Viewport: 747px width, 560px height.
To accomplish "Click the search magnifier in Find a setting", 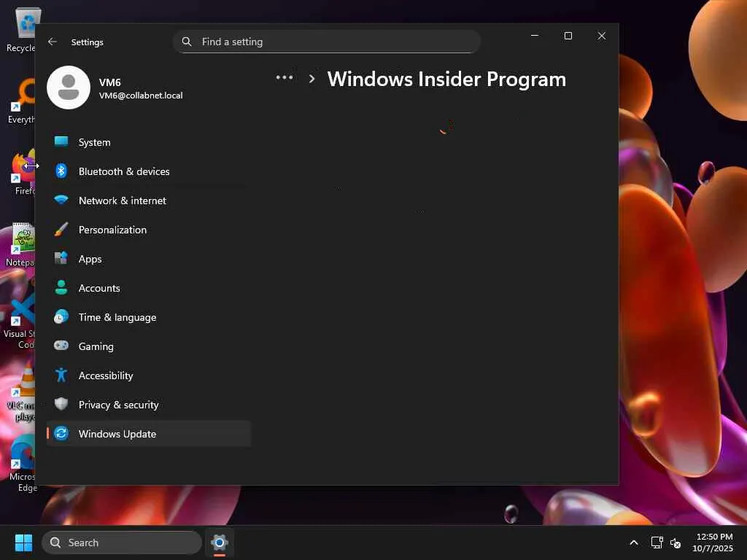I will 187,42.
